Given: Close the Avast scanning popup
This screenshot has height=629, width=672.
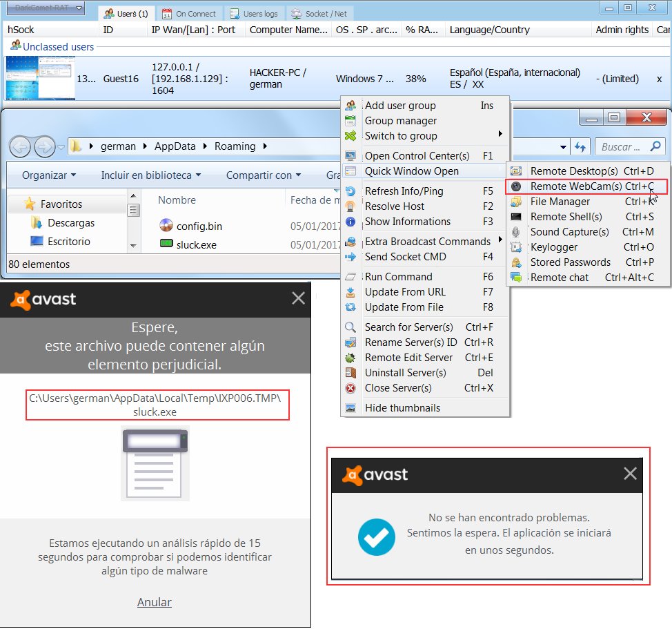Looking at the screenshot, I should [x=298, y=298].
